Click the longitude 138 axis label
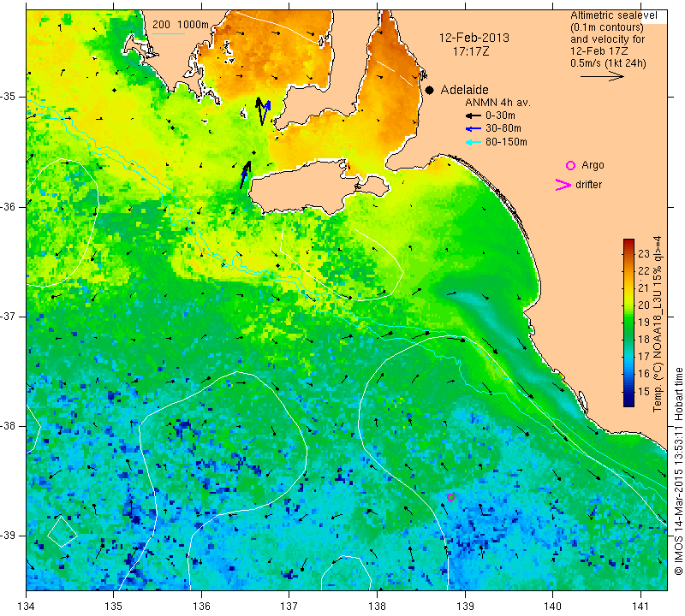This screenshot has width=685, height=616. coord(377,607)
